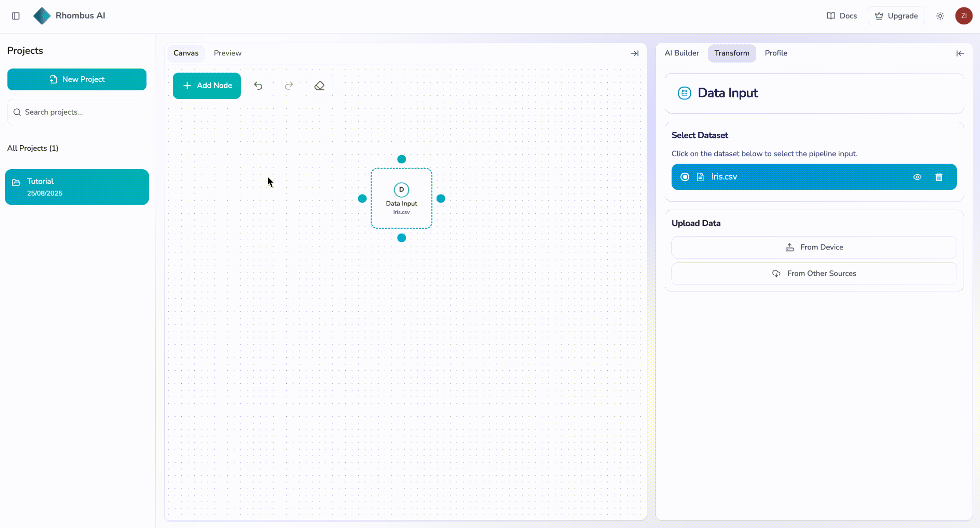Click the Rhombus AI logo
Screen dimensions: 980x528
(x=42, y=16)
